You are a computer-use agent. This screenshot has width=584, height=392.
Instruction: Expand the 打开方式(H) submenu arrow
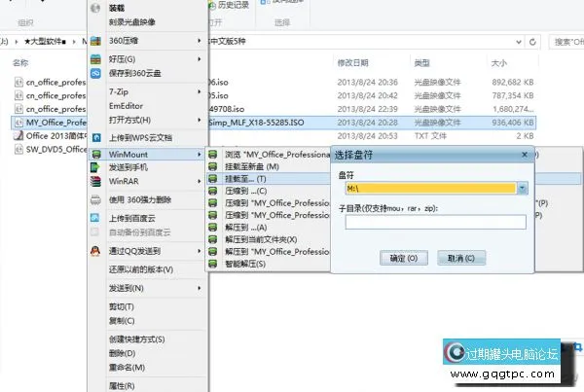(x=200, y=120)
